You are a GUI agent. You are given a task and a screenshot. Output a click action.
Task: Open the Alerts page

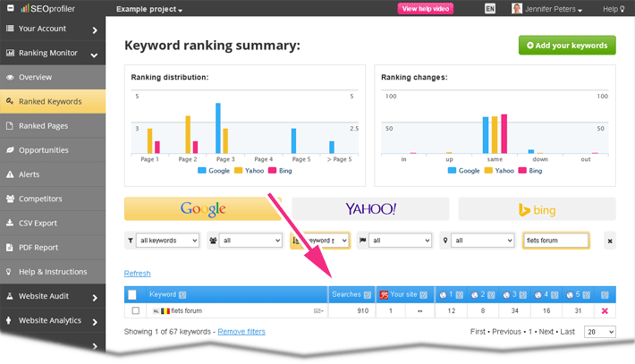tap(29, 174)
